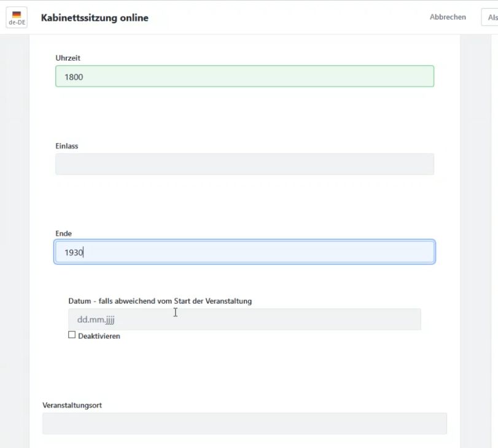Click the Datum - falls abweichend label

click(160, 301)
